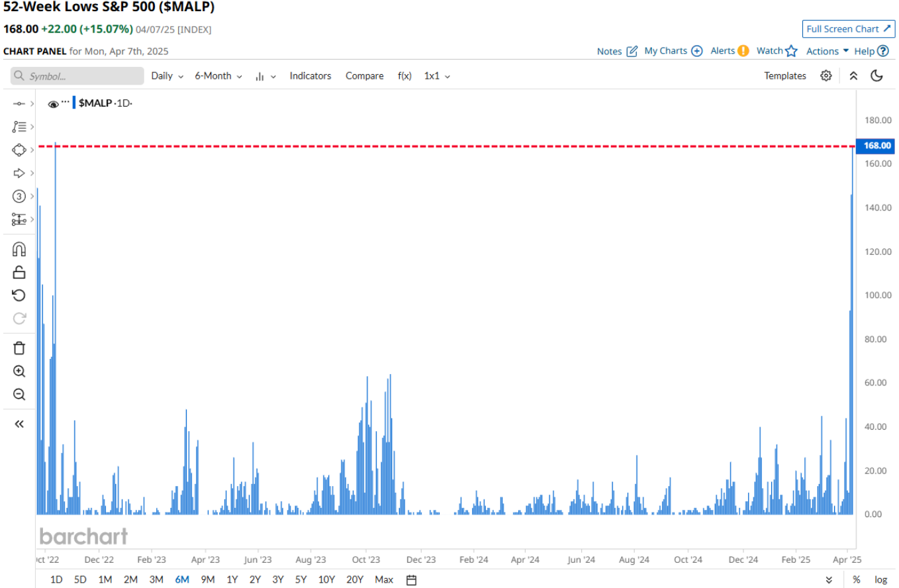Open the 6-Month period dropdown

pyautogui.click(x=218, y=76)
